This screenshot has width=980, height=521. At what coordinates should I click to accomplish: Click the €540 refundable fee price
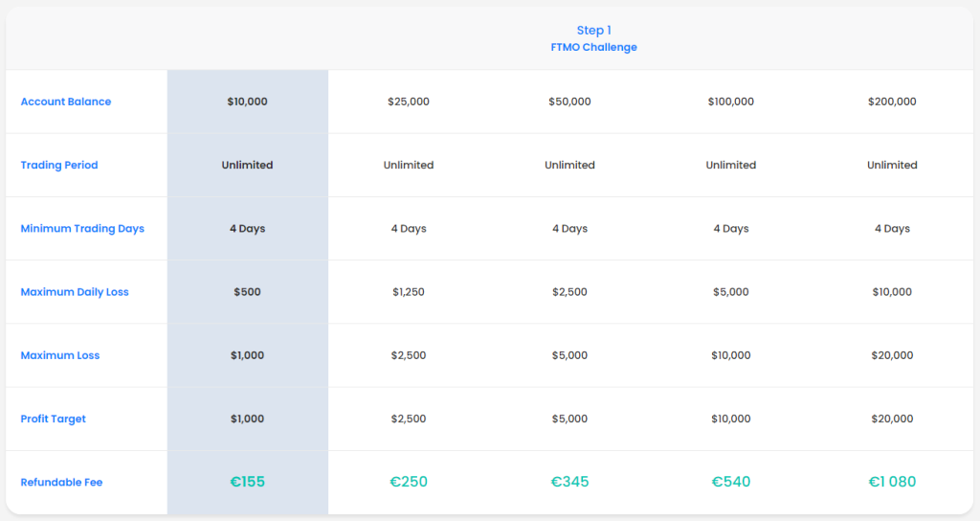tap(731, 483)
